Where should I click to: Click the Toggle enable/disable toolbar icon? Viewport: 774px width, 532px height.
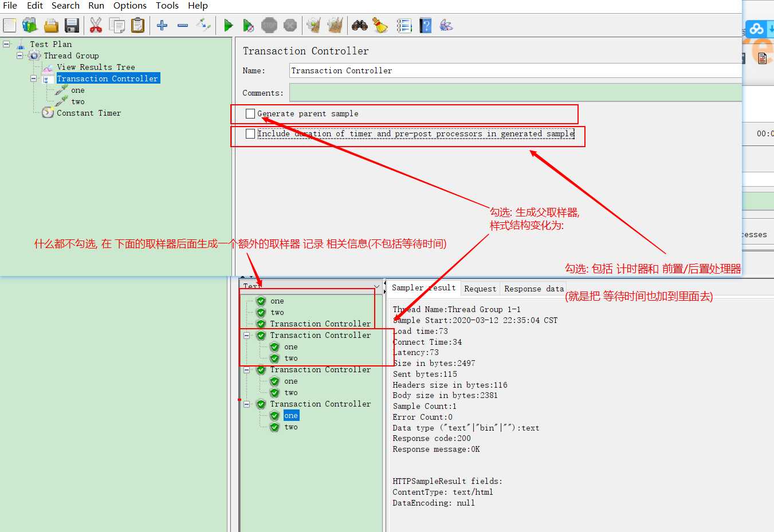pyautogui.click(x=203, y=25)
